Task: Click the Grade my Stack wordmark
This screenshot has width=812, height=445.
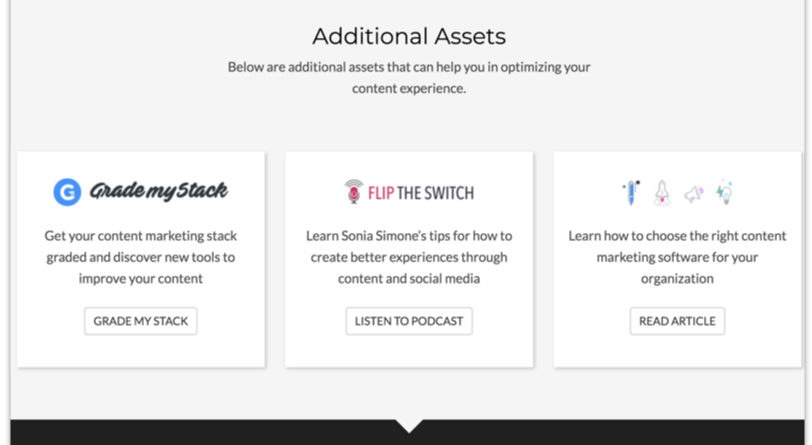Action: click(x=159, y=191)
